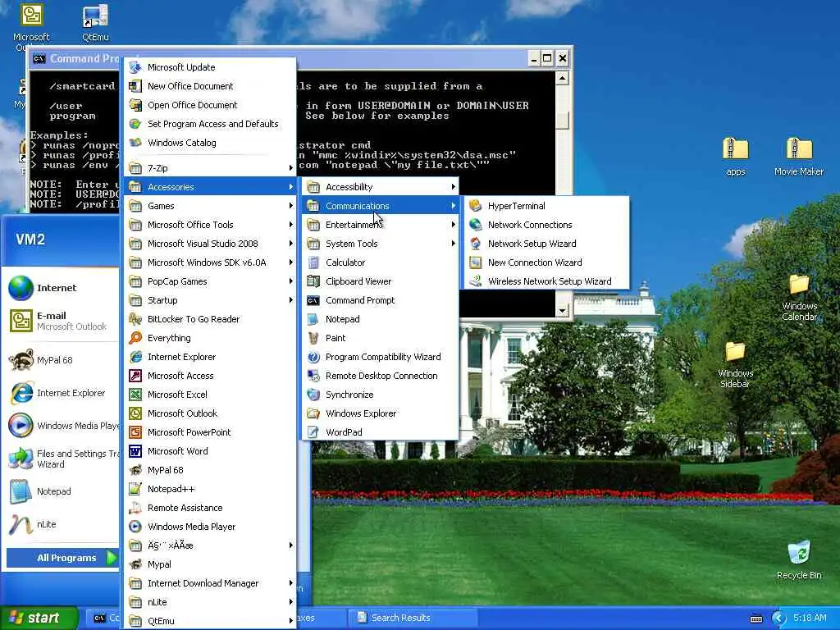
Task: Open Notepad++ from programs list
Action: click(x=210, y=489)
